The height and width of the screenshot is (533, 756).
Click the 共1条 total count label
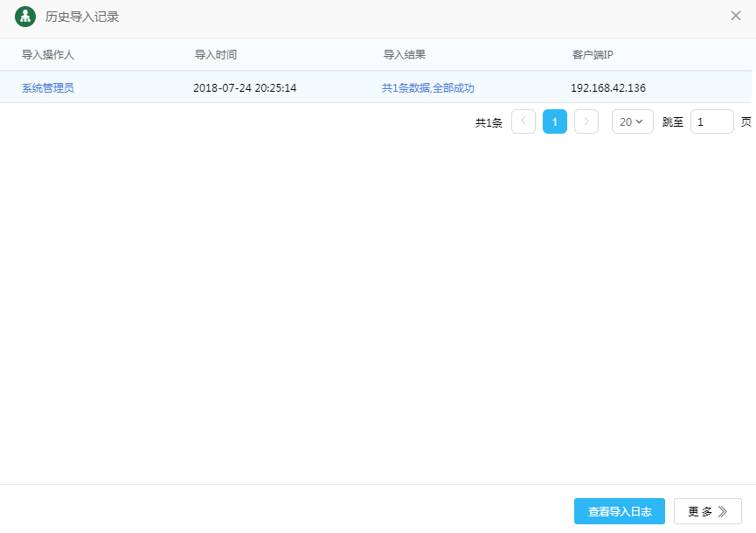[489, 122]
